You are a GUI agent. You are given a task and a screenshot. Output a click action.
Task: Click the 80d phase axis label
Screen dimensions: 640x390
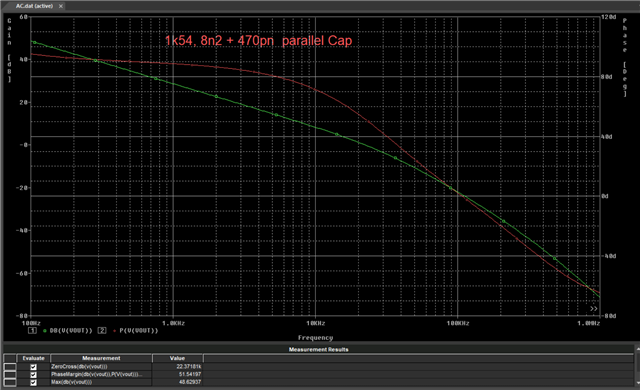(607, 77)
